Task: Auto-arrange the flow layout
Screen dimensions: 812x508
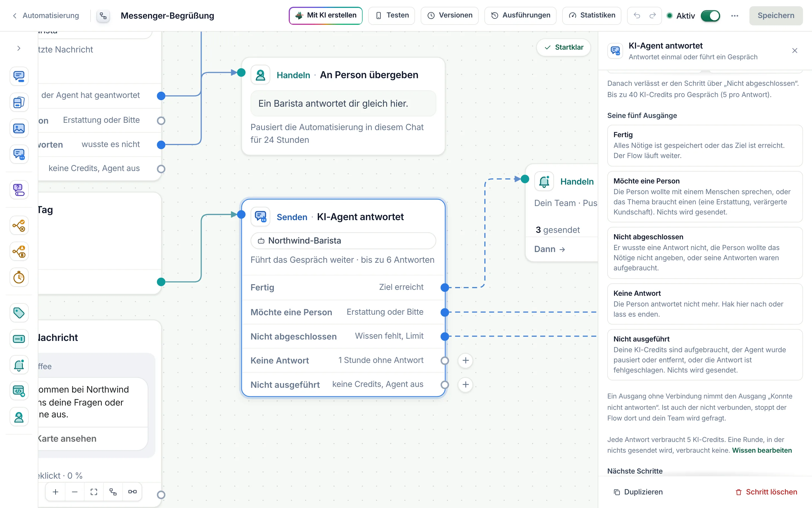Action: tap(113, 492)
